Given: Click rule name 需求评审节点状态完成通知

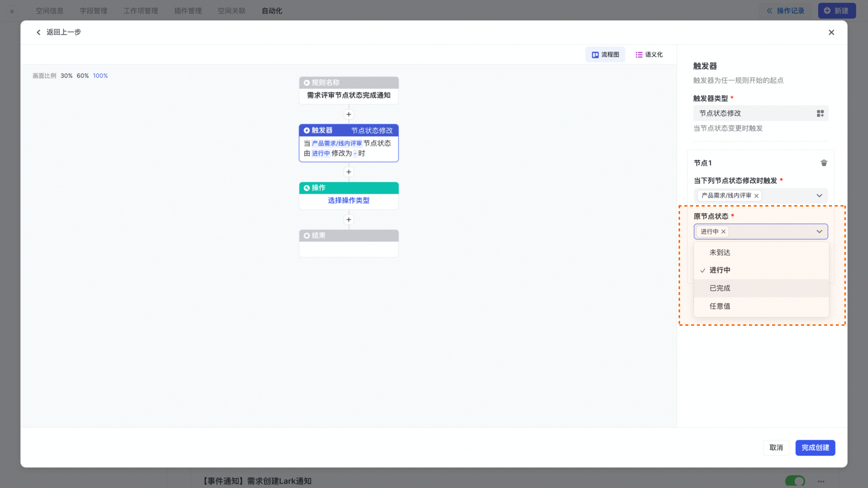Looking at the screenshot, I should click(x=349, y=95).
